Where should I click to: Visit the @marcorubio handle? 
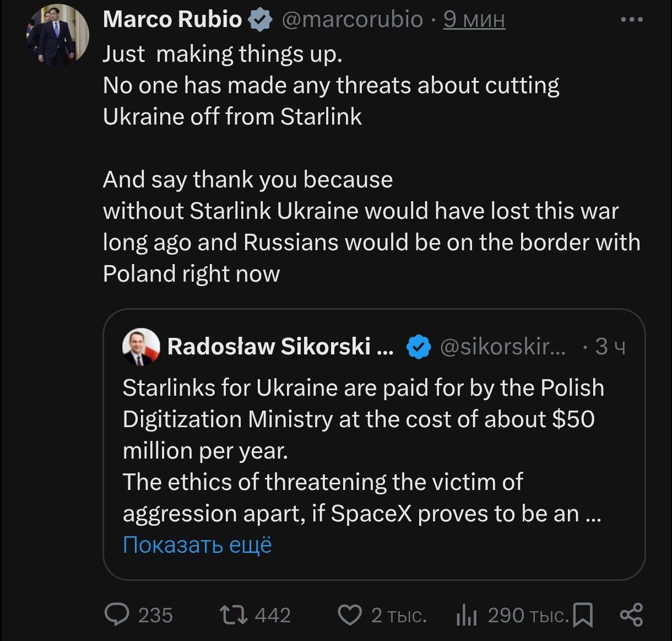pos(353,20)
